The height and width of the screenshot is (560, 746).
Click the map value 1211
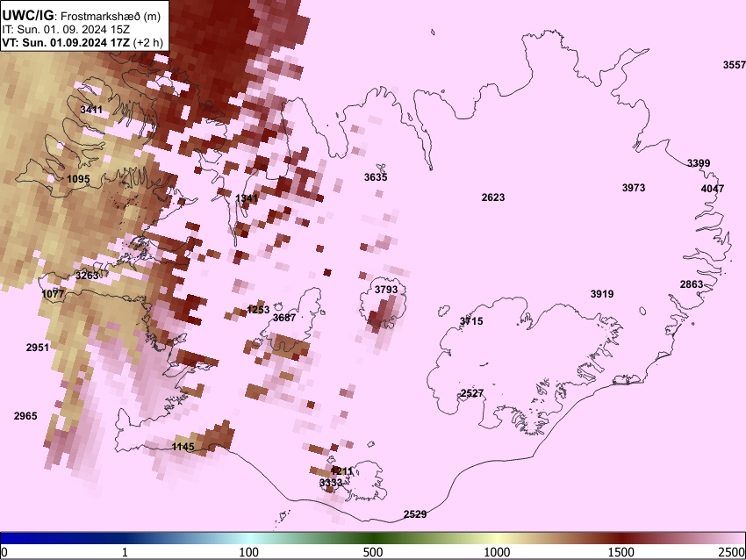(x=341, y=471)
